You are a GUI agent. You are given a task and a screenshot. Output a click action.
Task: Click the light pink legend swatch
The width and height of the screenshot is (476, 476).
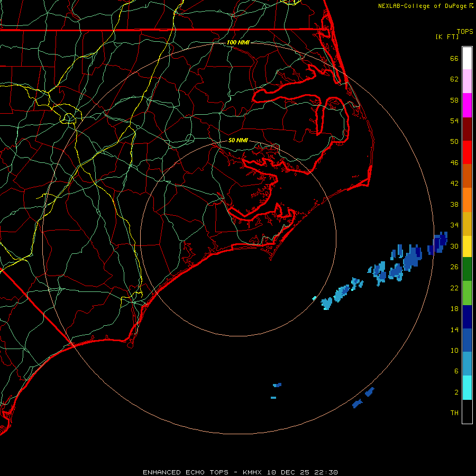[467, 81]
